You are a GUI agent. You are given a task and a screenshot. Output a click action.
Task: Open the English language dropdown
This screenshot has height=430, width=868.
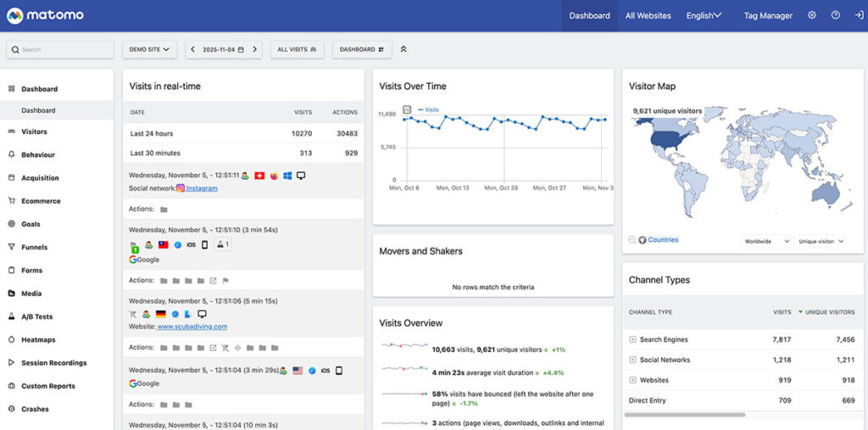coord(704,15)
